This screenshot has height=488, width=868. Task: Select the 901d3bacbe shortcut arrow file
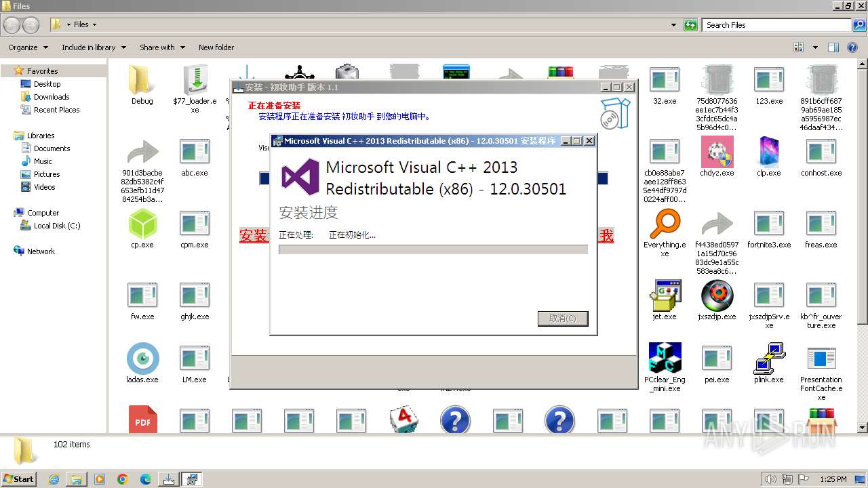142,152
